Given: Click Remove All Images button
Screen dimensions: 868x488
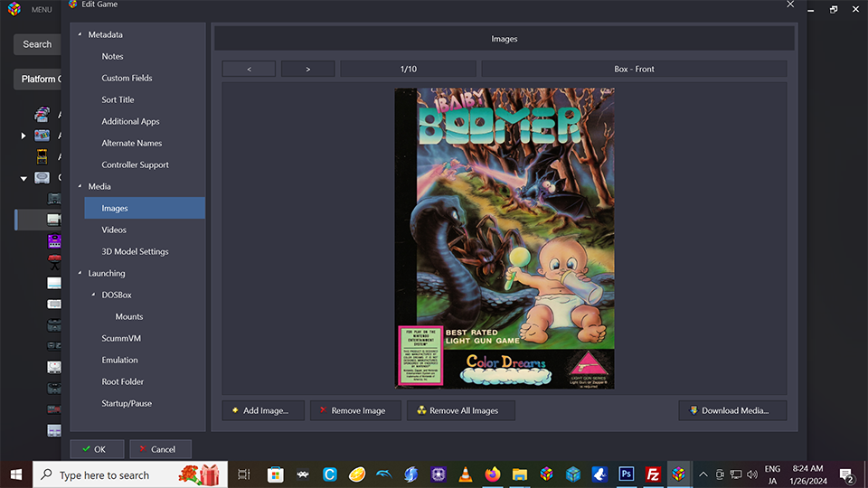Looking at the screenshot, I should coord(460,410).
